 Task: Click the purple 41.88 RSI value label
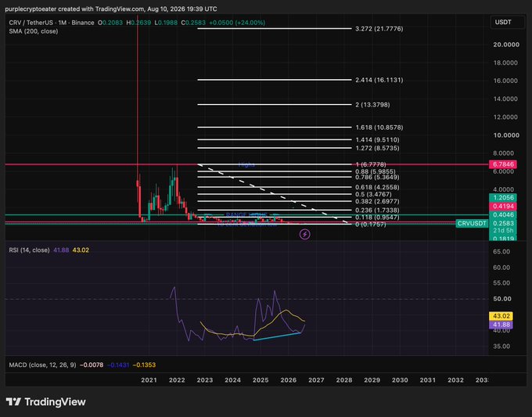tap(501, 325)
